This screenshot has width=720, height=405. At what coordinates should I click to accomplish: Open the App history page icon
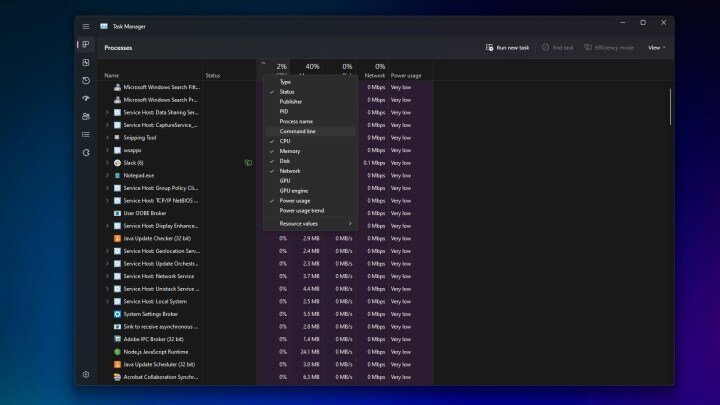86,80
